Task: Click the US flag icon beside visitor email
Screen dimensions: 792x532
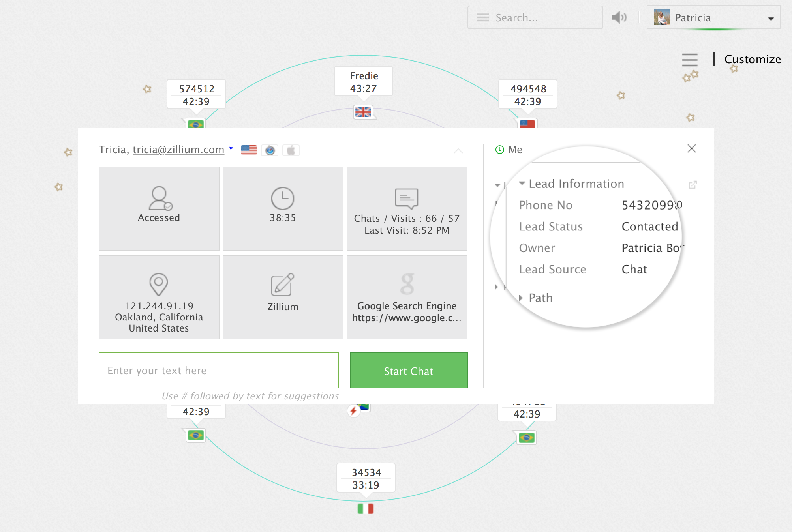Action: pos(249,150)
